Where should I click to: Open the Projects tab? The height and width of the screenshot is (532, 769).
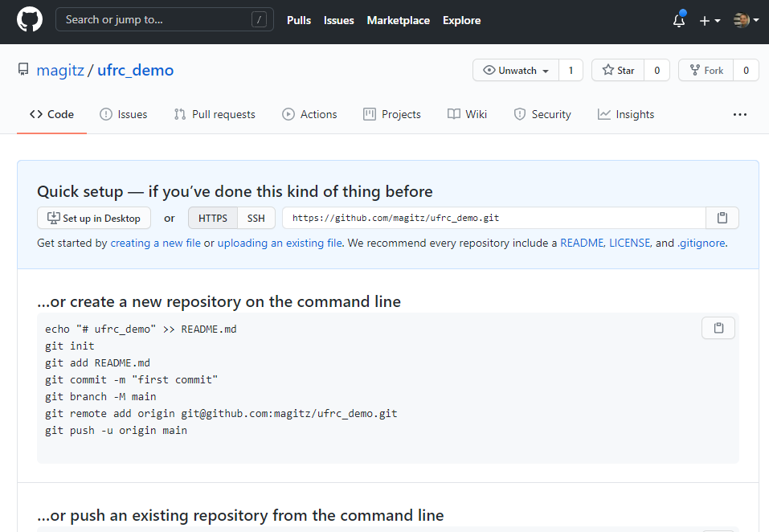[392, 114]
